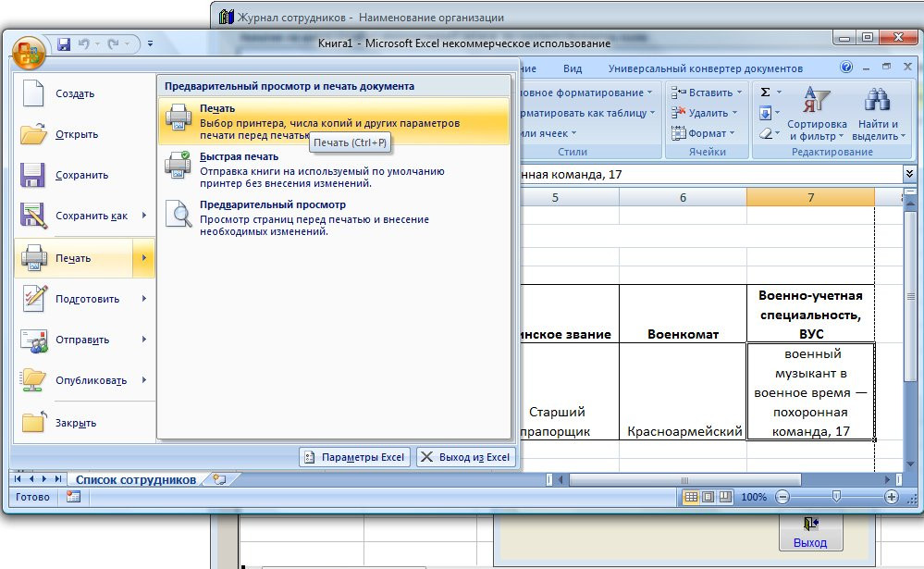924x569 pixels.
Task: Click Печать printer icon in submenu
Action: [178, 118]
